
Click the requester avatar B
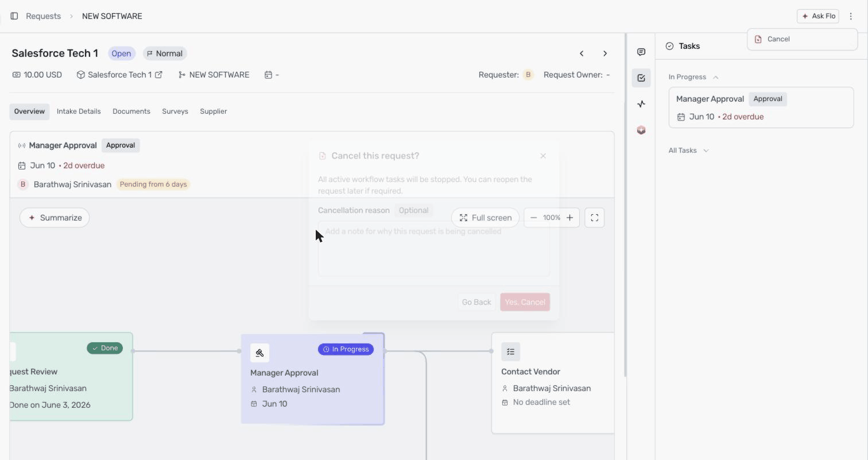(x=528, y=75)
